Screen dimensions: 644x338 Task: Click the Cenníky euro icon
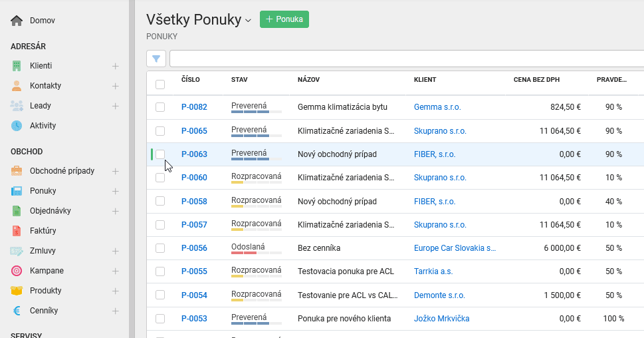17,311
